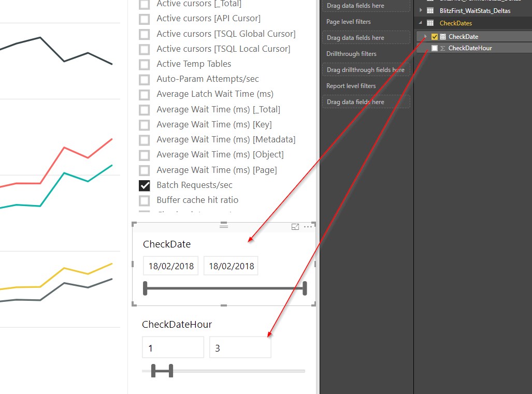Click the CheckDate end date field
Viewport: 532px width, 394px height.
(x=231, y=266)
